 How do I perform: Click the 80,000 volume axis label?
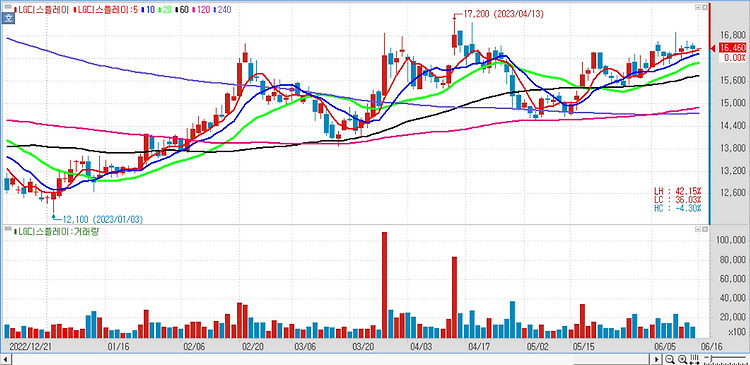pyautogui.click(x=732, y=260)
